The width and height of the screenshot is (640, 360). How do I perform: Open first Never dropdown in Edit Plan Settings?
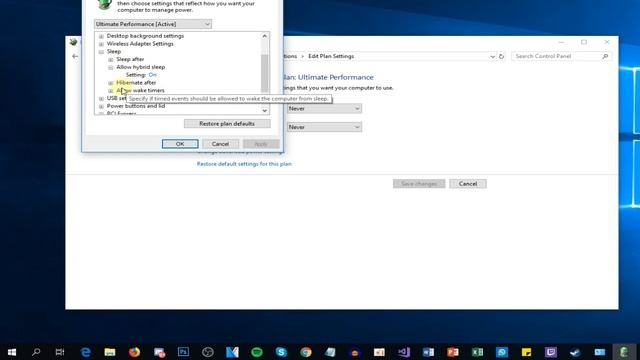pyautogui.click(x=324, y=109)
